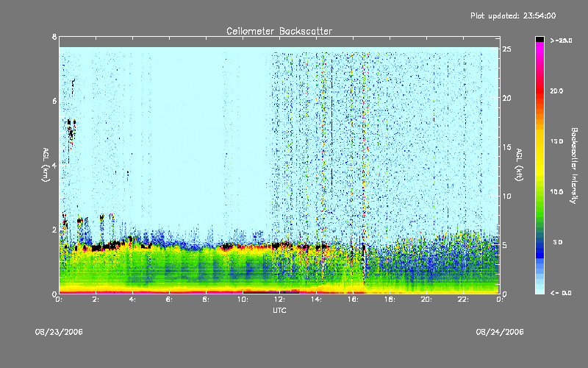Click the '20:' hour tick on UTC axis
588x368 pixels.
coord(426,300)
